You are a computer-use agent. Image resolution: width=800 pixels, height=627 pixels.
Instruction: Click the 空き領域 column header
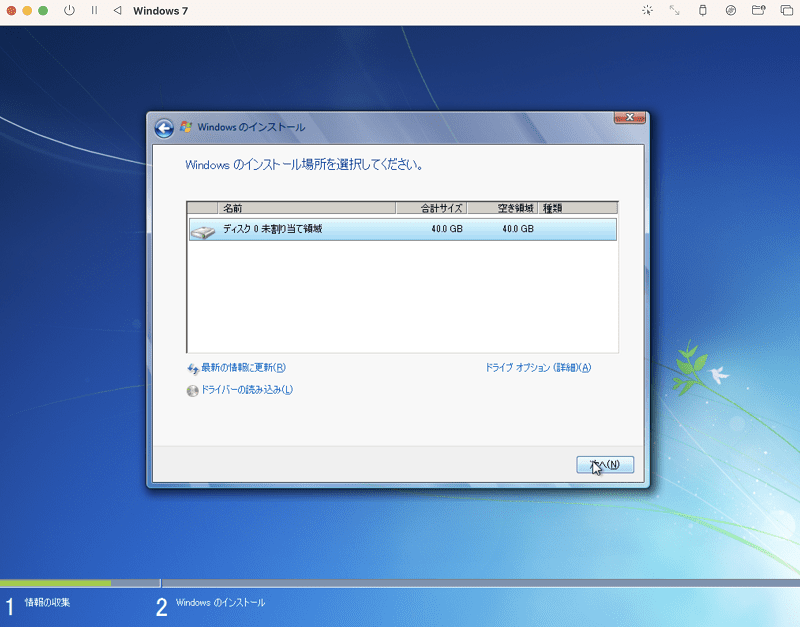[503, 208]
